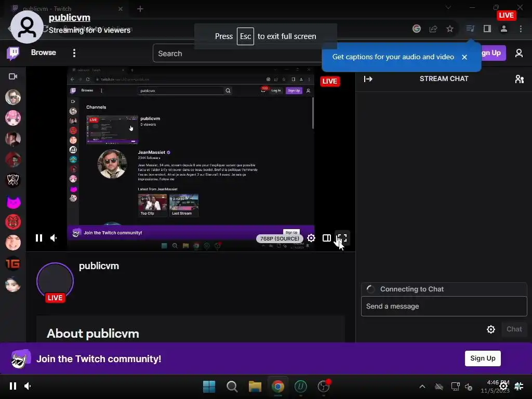
Task: Mute the Twitch player volume
Action: [x=54, y=238]
